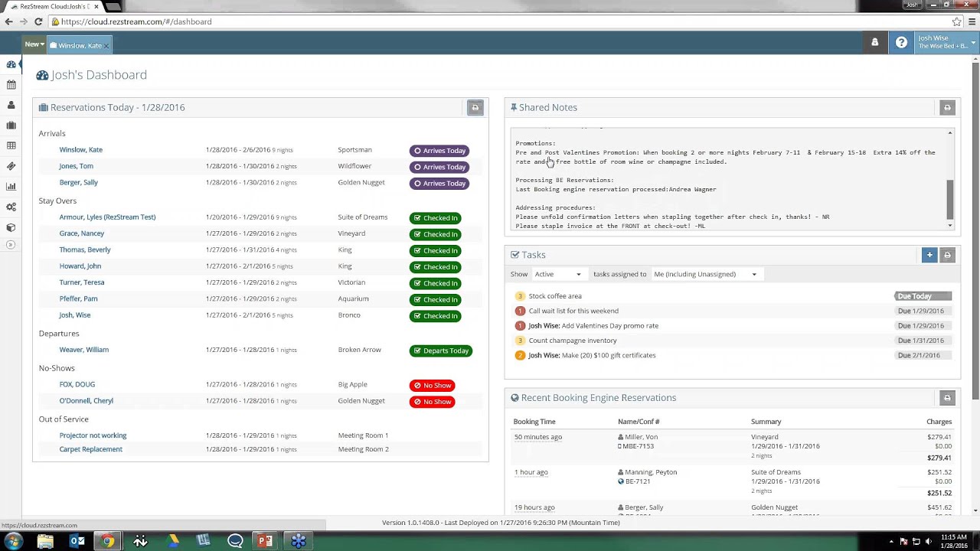Open Outlook from taskbar
Image resolution: width=980 pixels, height=551 pixels.
coord(77,541)
